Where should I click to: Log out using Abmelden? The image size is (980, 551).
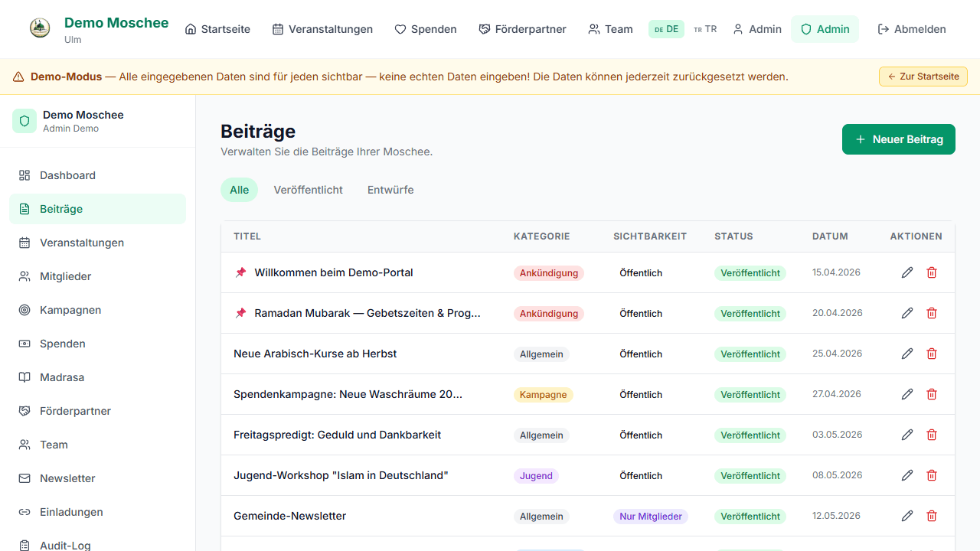[x=912, y=29]
